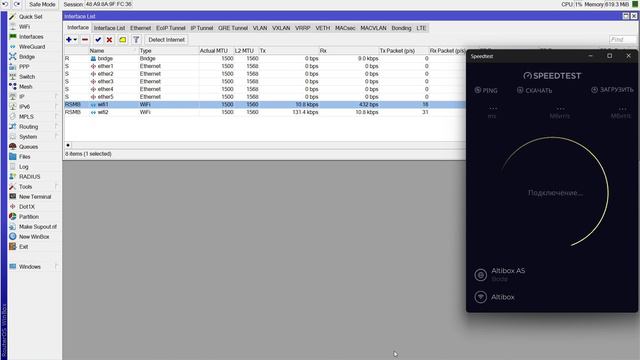640x360 pixels.
Task: Add a comment with yellow note icon
Action: [122, 40]
